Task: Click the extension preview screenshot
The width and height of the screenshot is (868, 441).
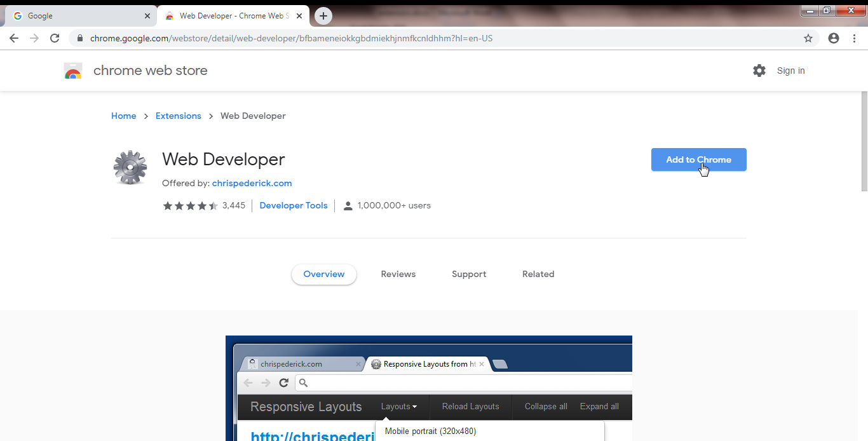Action: point(429,388)
